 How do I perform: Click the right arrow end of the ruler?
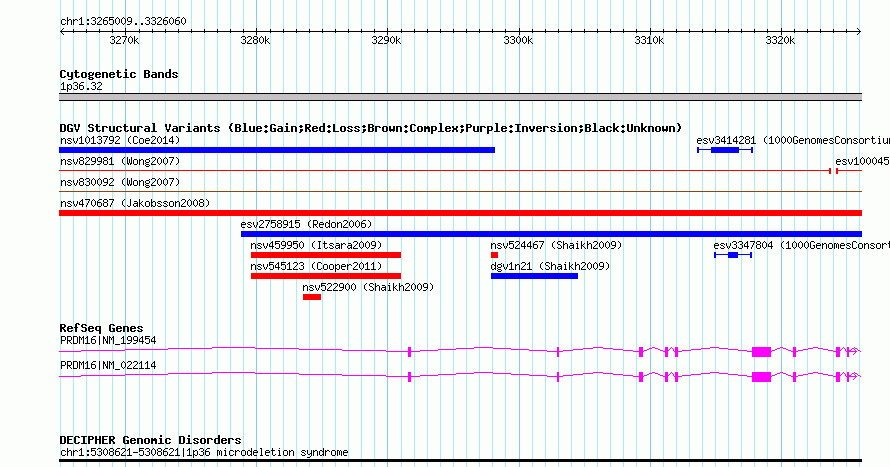(x=859, y=32)
